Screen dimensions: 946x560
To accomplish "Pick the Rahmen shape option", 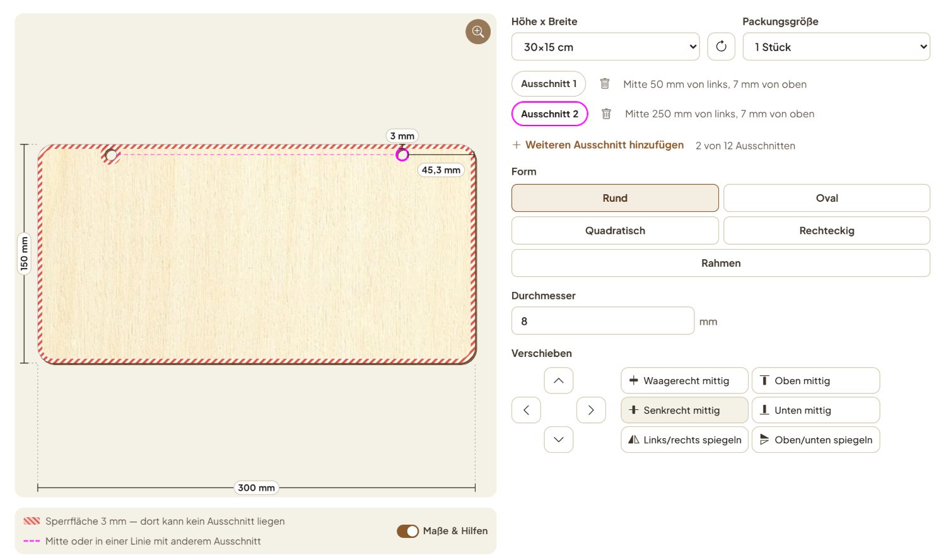I will (x=721, y=263).
